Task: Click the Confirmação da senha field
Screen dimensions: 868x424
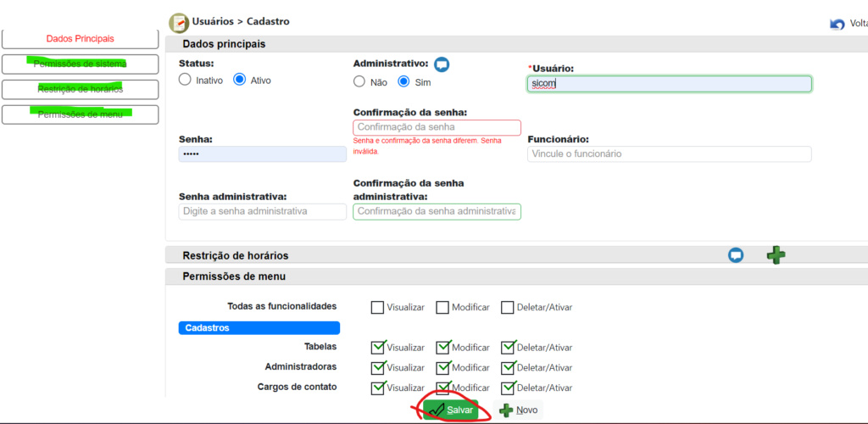Action: point(437,128)
